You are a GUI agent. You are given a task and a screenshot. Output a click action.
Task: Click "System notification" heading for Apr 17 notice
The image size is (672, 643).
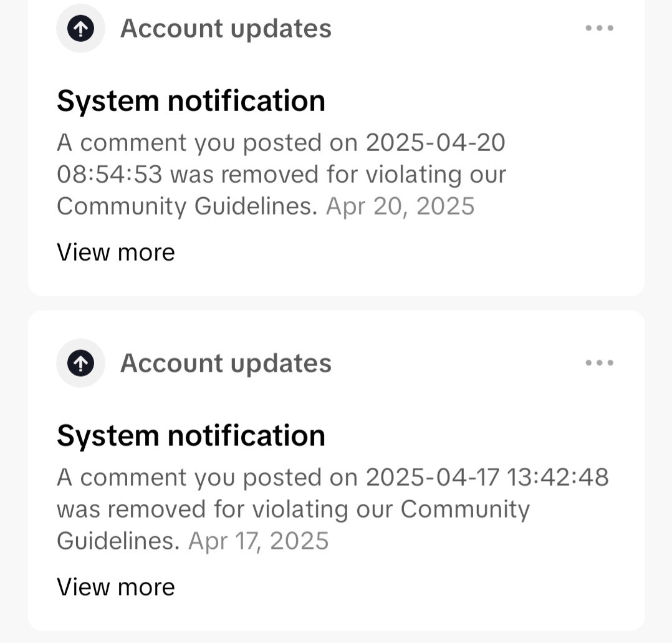(191, 435)
